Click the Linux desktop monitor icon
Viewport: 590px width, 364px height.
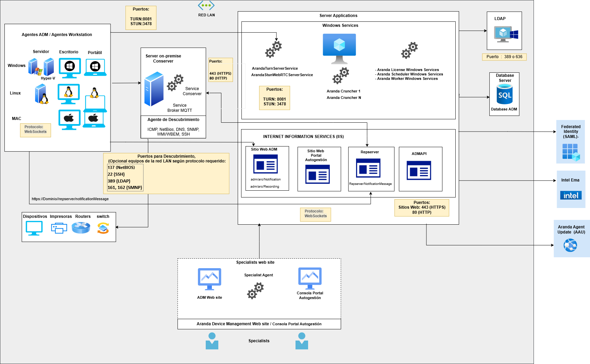tap(69, 94)
